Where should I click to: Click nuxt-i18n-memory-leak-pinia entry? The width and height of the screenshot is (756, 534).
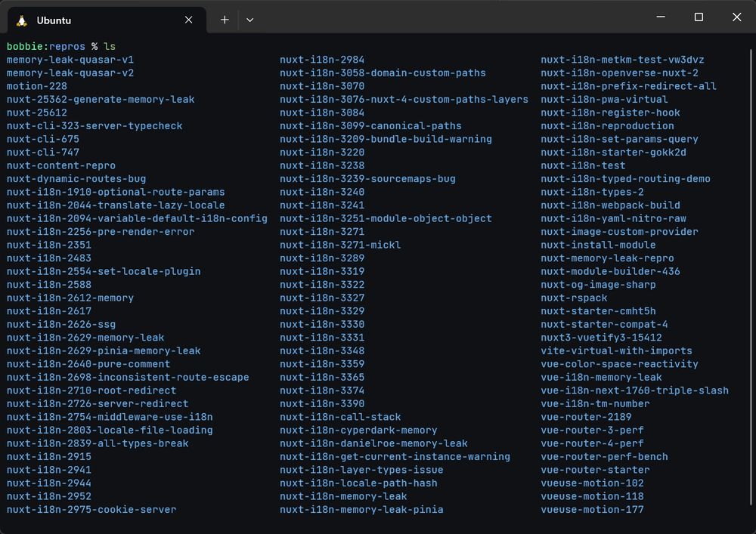click(x=361, y=509)
